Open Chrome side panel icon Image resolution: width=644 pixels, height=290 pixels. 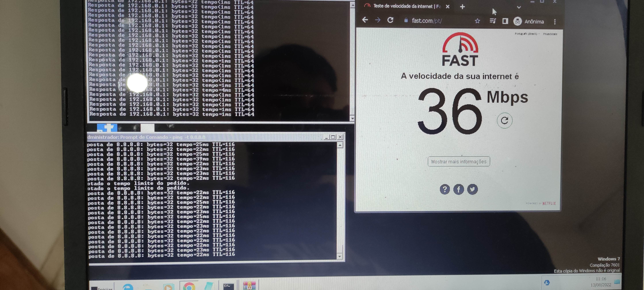(505, 21)
